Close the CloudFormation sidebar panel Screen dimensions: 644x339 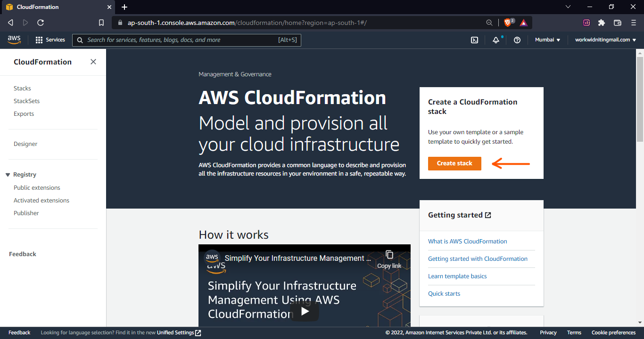coord(93,62)
